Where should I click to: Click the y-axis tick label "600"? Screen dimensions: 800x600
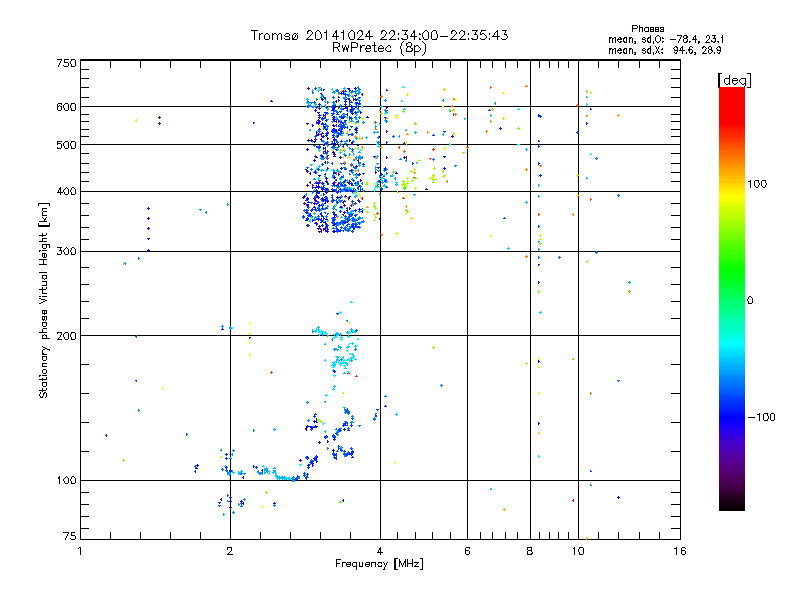(66, 107)
